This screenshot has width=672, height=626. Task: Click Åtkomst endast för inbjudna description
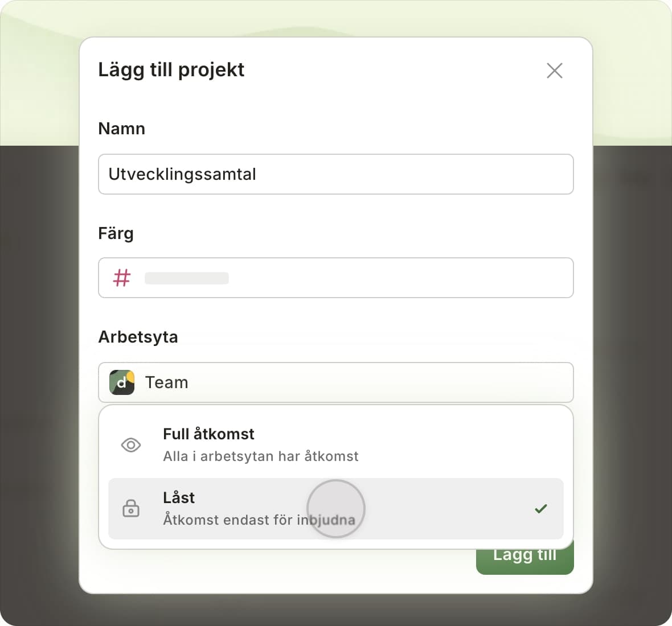pyautogui.click(x=259, y=520)
